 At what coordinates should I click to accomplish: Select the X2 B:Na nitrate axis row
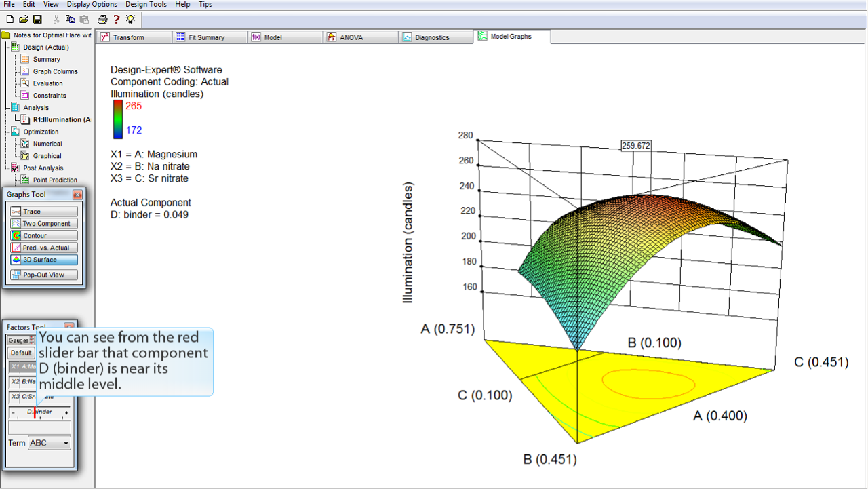[x=22, y=381]
